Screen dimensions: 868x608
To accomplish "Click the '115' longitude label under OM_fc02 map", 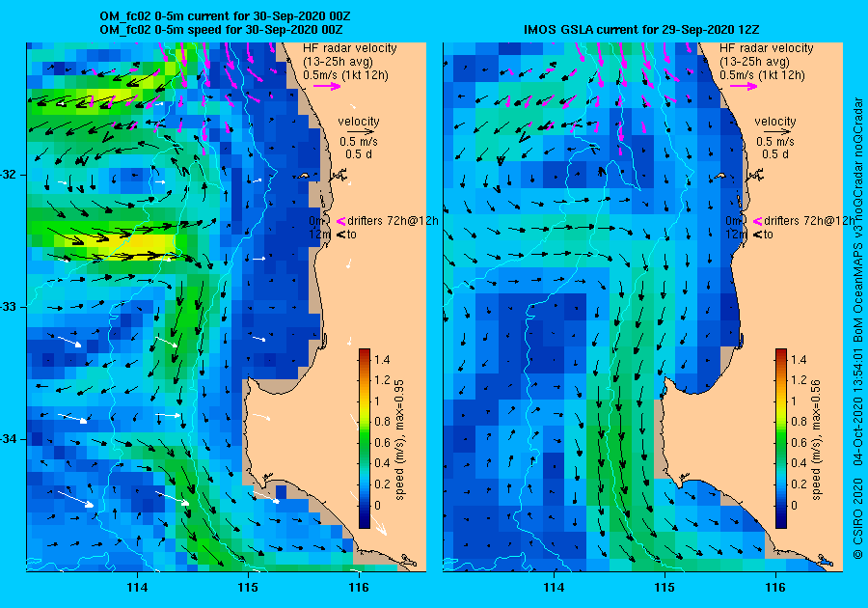I will click(248, 588).
